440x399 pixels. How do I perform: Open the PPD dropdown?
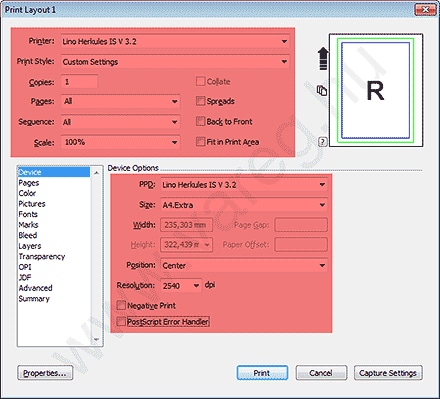pyautogui.click(x=244, y=185)
